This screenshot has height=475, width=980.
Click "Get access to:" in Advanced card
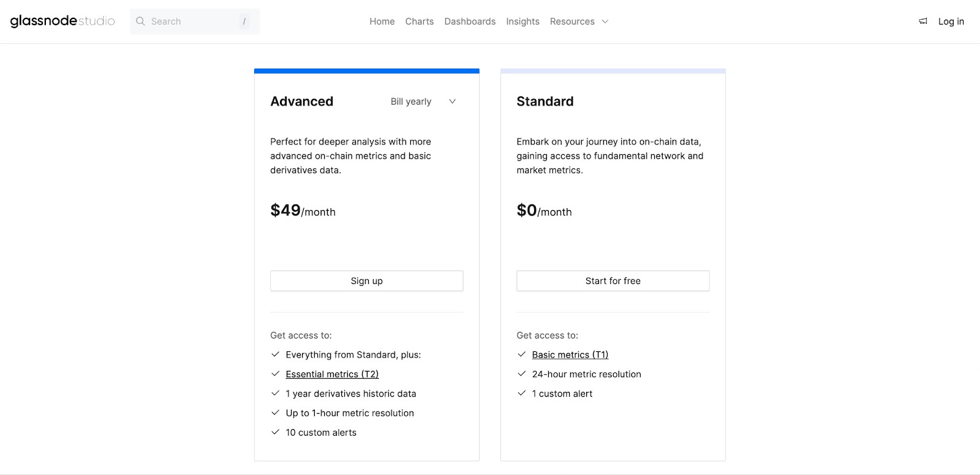coord(301,335)
